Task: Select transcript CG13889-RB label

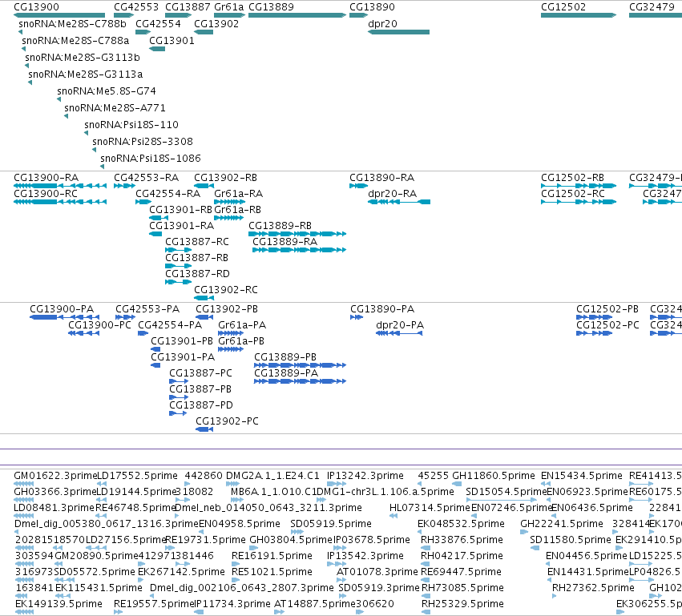Action: [x=280, y=226]
